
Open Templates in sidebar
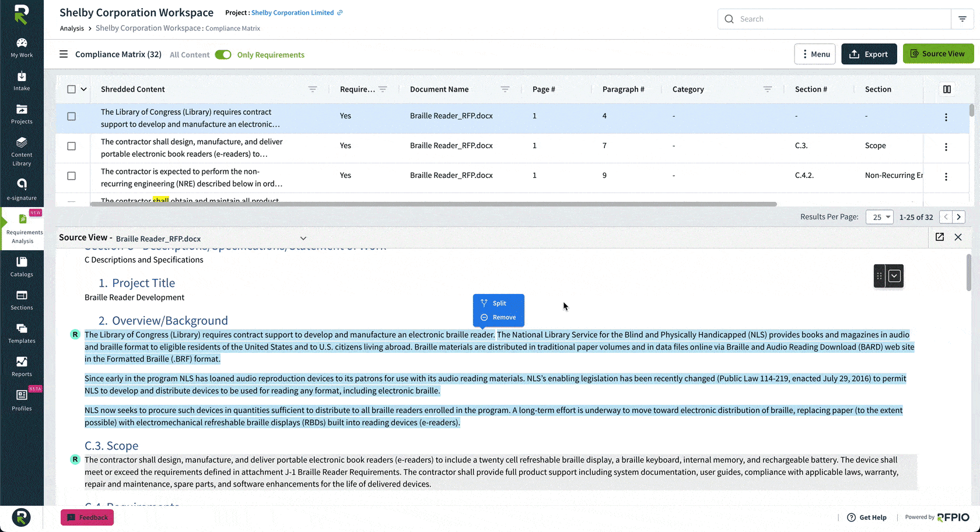pos(22,333)
